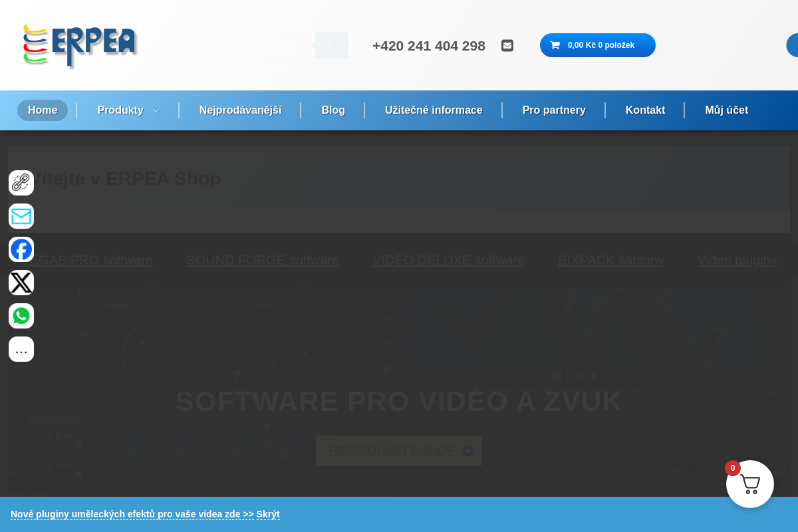Click the search input field

click(255, 45)
